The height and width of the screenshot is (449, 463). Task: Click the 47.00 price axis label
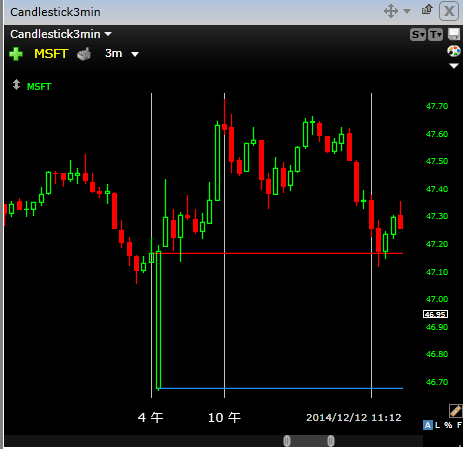437,299
